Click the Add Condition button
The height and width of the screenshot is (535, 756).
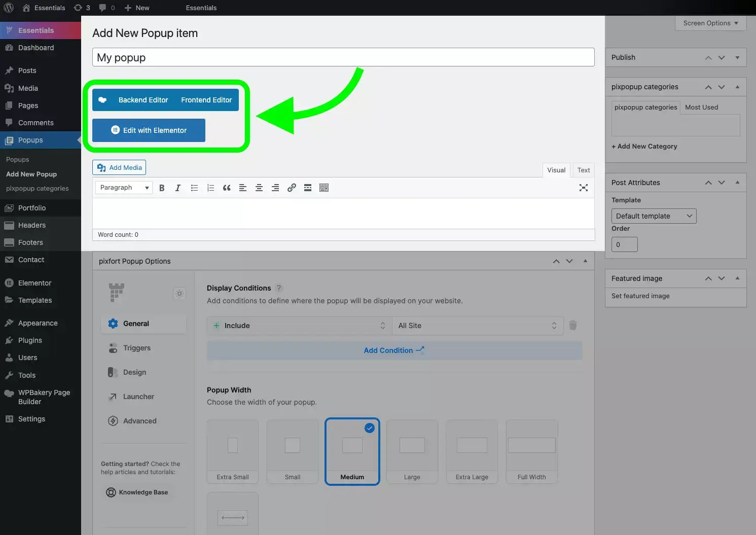pyautogui.click(x=394, y=350)
